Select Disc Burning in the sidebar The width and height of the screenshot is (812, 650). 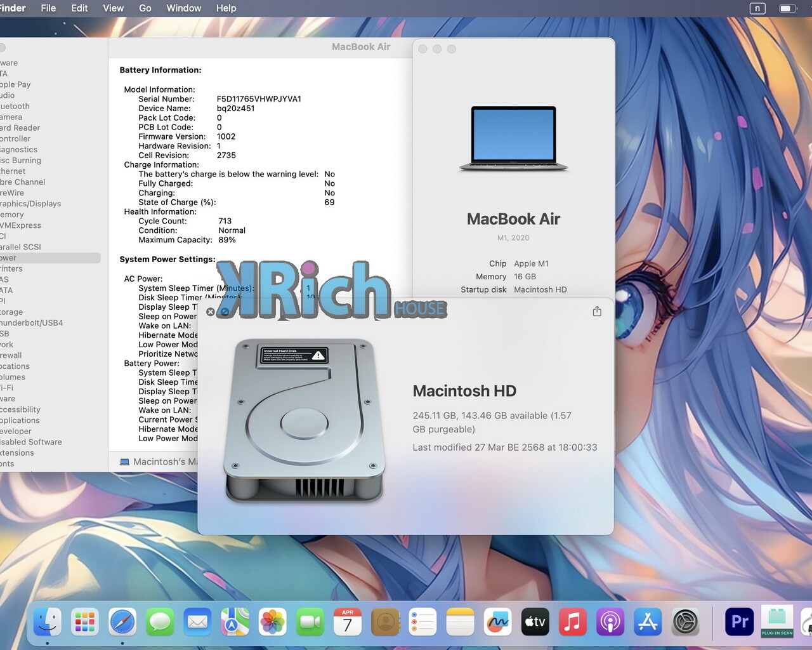tap(20, 160)
